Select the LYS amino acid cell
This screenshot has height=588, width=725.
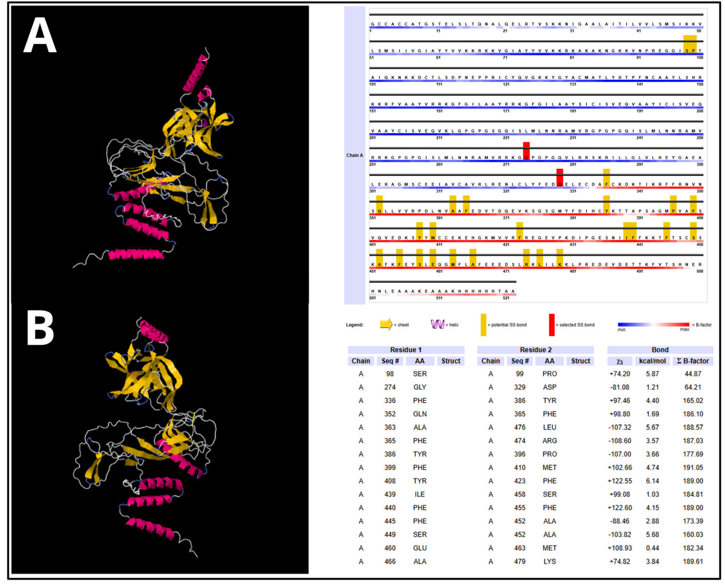[x=549, y=561]
